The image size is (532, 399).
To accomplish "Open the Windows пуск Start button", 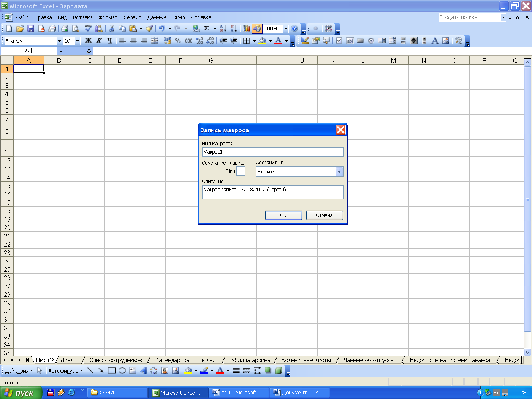I will [x=21, y=393].
